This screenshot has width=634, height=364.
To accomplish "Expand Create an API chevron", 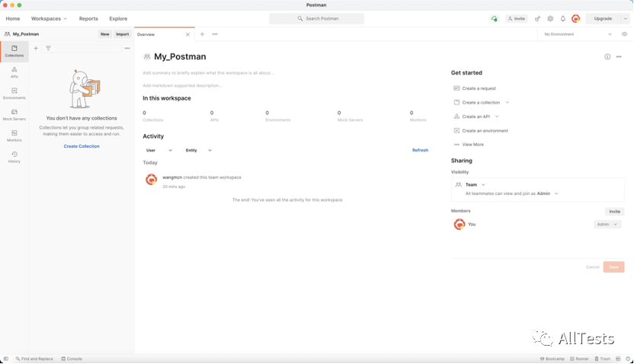I will [x=497, y=117].
